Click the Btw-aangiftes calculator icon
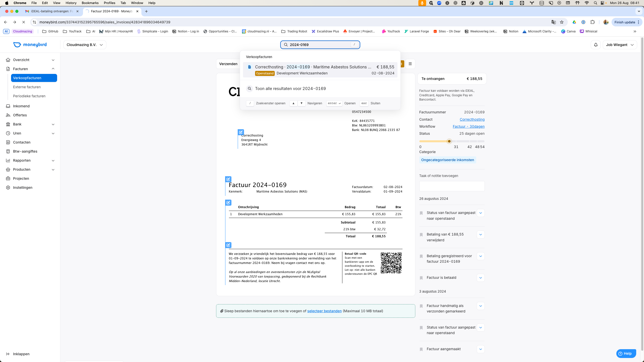Image resolution: width=644 pixels, height=362 pixels. pos(8,151)
